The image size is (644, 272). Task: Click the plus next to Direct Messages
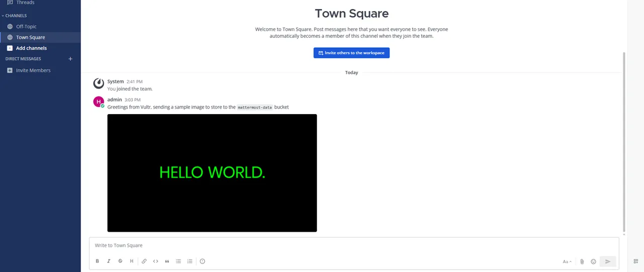70,59
